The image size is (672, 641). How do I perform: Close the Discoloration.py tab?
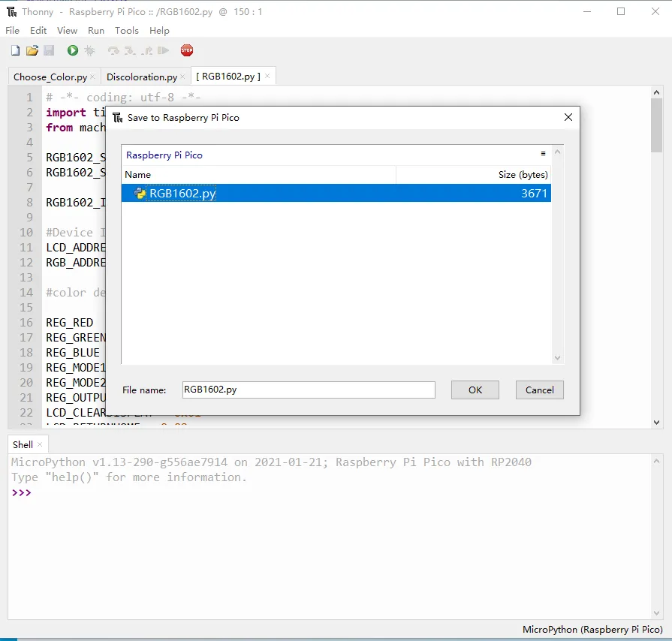(x=182, y=77)
